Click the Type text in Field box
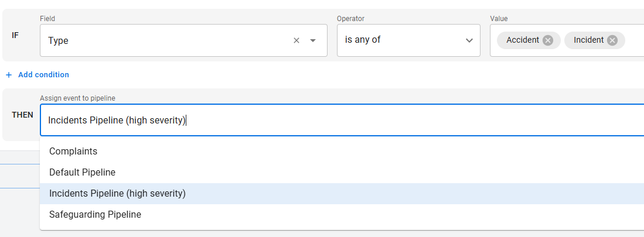This screenshot has width=644, height=237. click(59, 40)
